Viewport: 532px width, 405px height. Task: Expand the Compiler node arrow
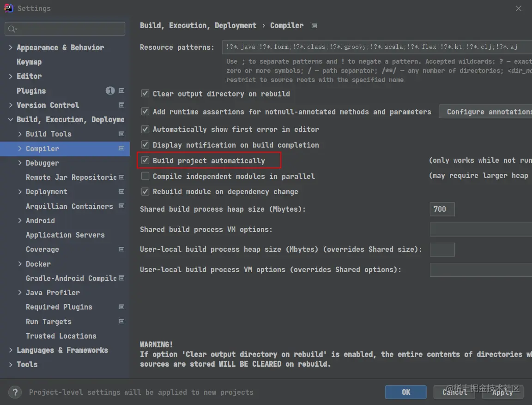click(20, 149)
